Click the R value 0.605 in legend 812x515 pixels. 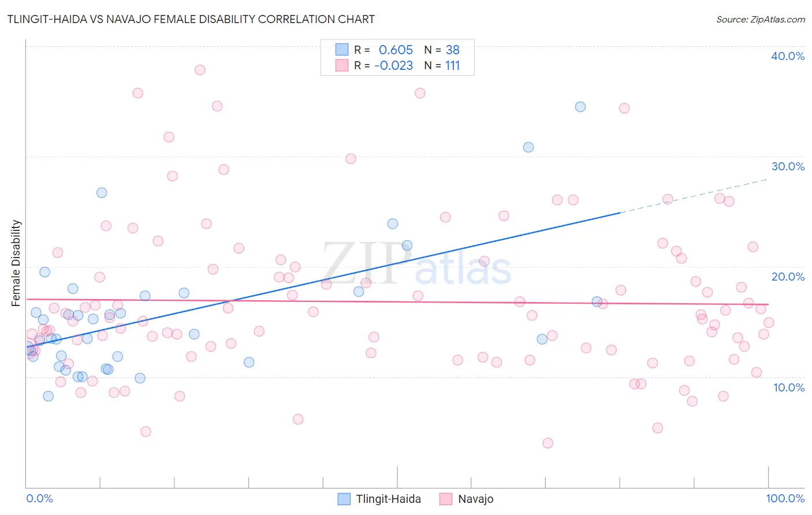tap(396, 50)
